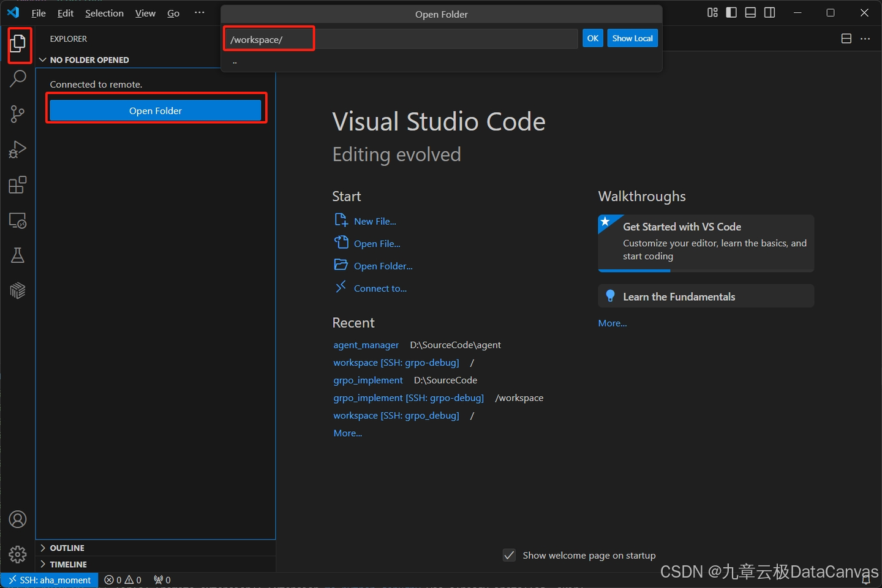Click More... under Recent list

[x=348, y=433]
